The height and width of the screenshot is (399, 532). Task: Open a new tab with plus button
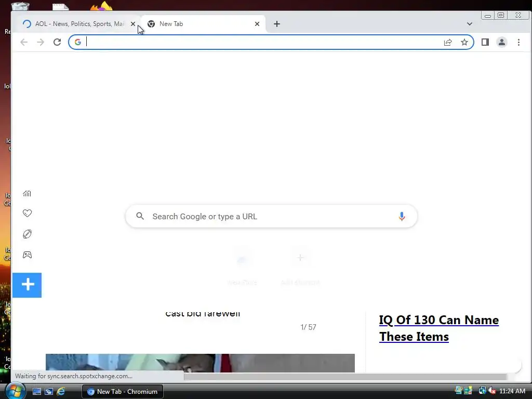tap(277, 24)
